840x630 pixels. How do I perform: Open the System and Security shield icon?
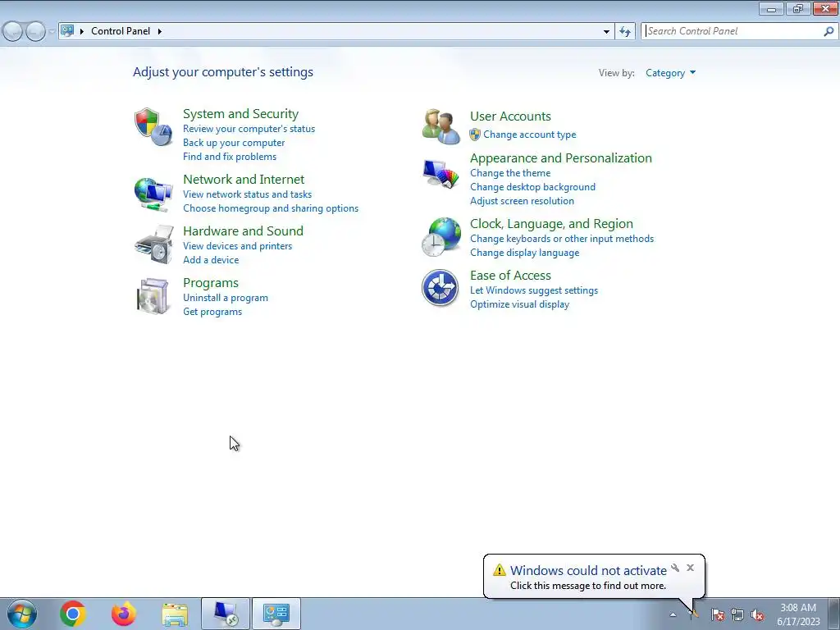click(x=153, y=127)
